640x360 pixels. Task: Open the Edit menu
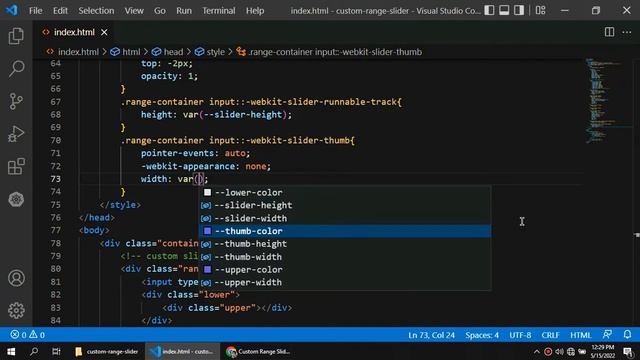[x=60, y=11]
